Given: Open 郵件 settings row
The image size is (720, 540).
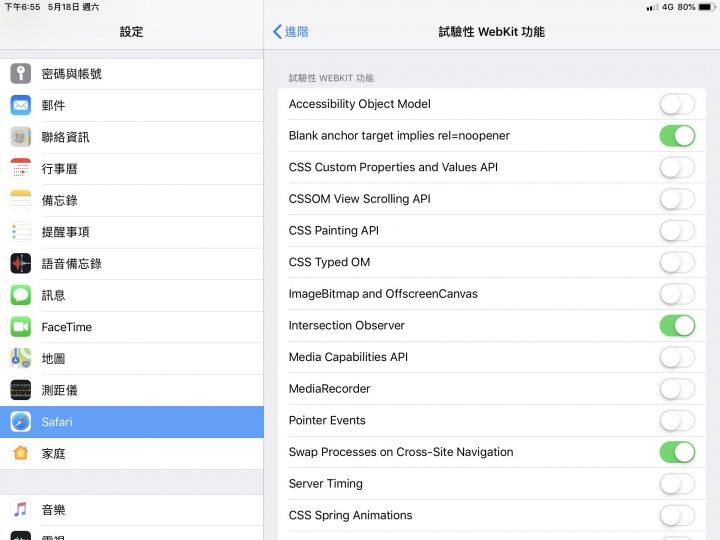Looking at the screenshot, I should pyautogui.click(x=132, y=106).
